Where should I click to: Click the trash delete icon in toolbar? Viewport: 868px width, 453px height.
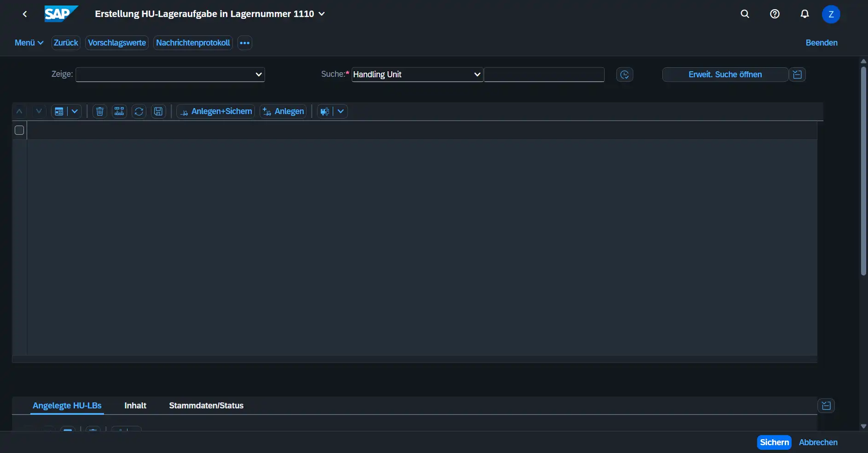(99, 111)
